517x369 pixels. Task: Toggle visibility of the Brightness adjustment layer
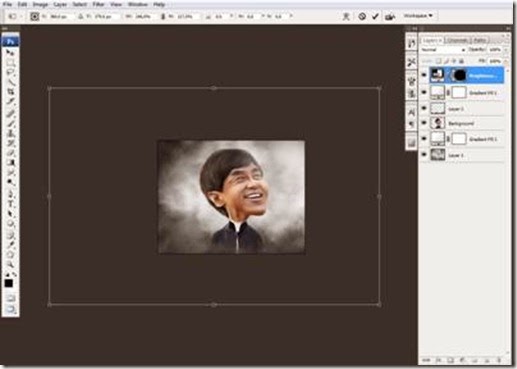tap(424, 75)
